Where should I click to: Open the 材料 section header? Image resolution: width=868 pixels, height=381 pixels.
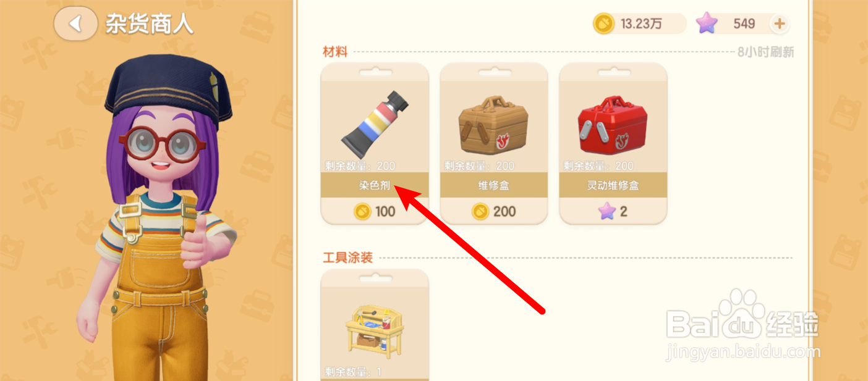335,52
